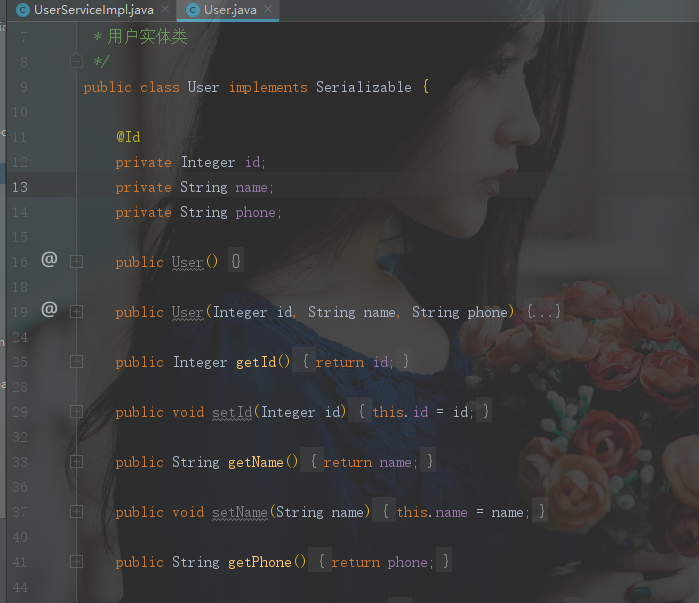Click the setId method name

click(x=232, y=412)
